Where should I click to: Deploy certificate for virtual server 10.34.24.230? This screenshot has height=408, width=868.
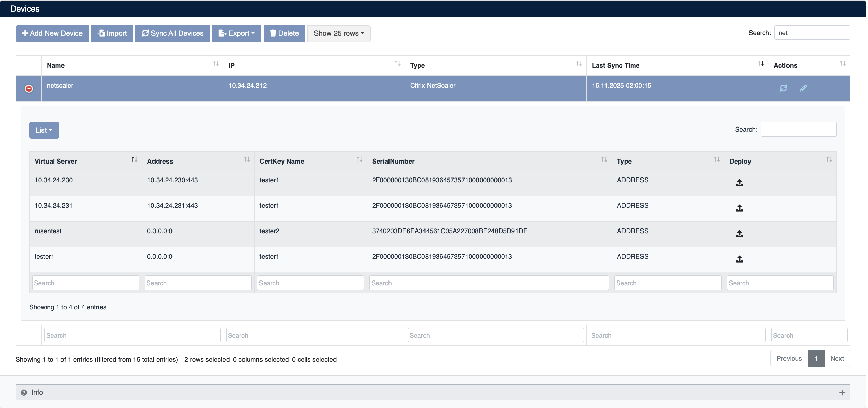(x=739, y=183)
